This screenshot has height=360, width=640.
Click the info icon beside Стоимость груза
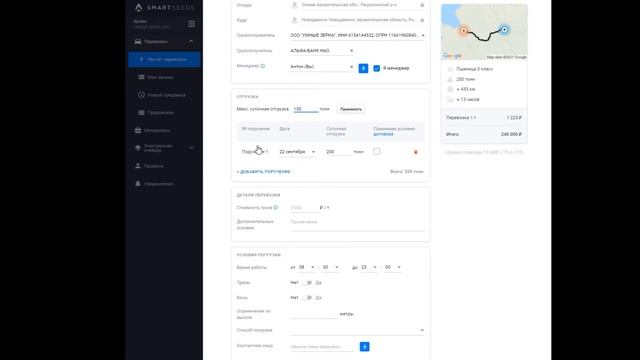tap(276, 207)
